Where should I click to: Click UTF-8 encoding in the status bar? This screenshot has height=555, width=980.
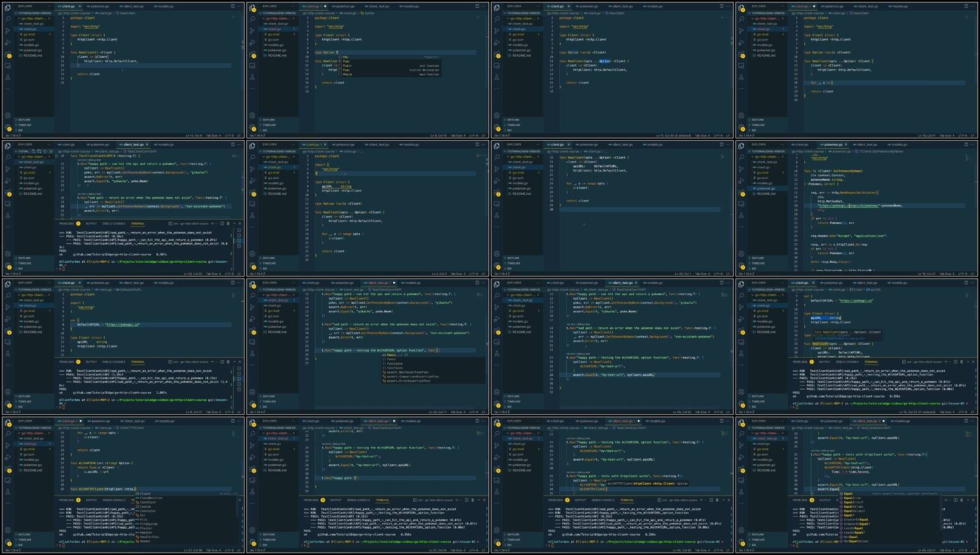[228, 135]
